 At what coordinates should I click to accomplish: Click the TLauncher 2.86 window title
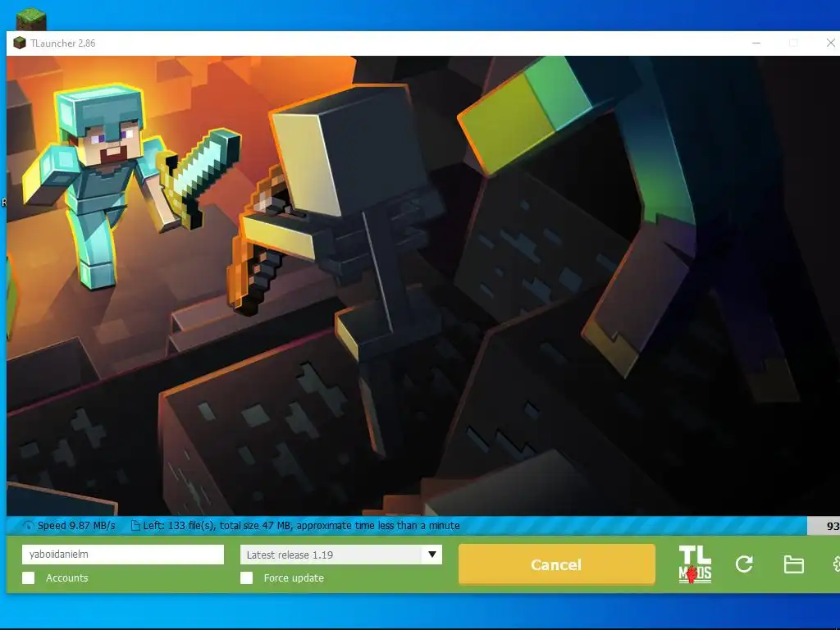tap(62, 43)
